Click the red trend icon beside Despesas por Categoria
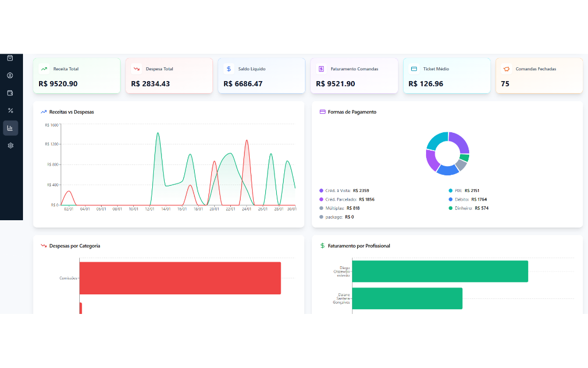The image size is (588, 368). pyautogui.click(x=44, y=246)
